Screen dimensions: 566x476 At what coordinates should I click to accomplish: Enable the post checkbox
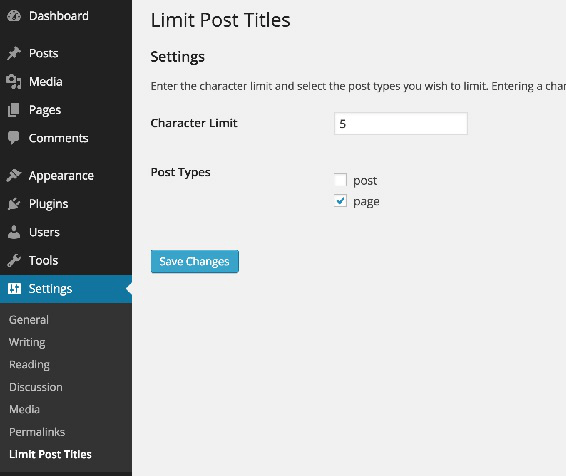click(x=340, y=180)
